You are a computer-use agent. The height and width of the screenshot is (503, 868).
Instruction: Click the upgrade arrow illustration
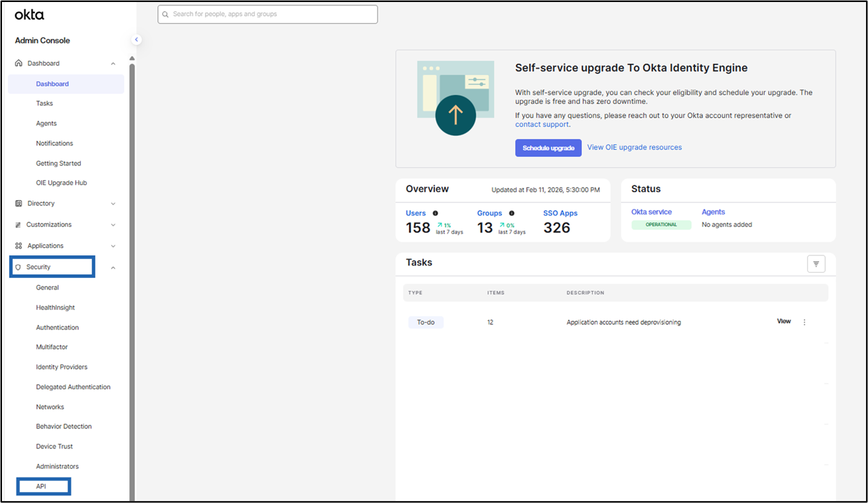click(455, 98)
